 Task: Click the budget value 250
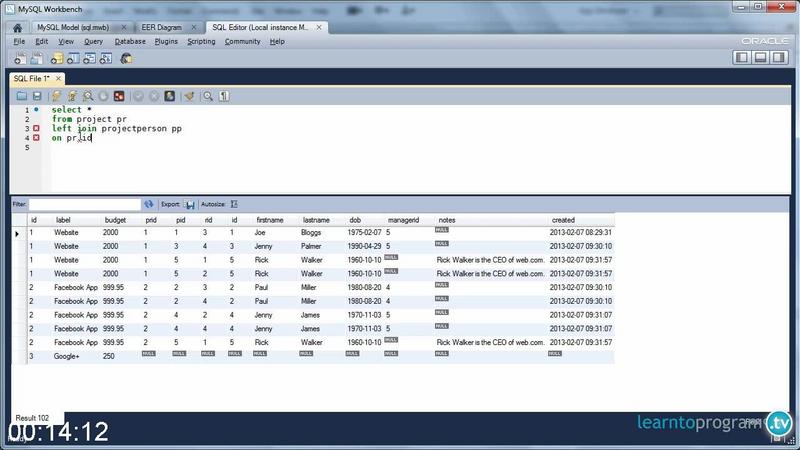(109, 356)
